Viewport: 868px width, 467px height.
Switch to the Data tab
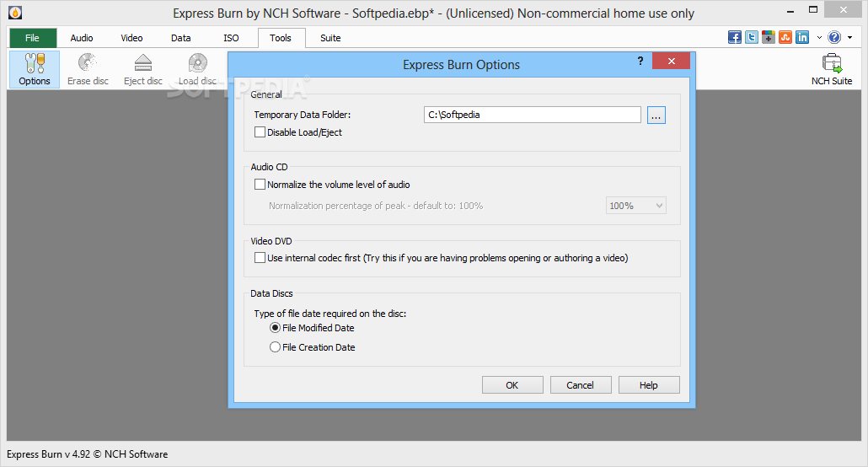point(181,38)
